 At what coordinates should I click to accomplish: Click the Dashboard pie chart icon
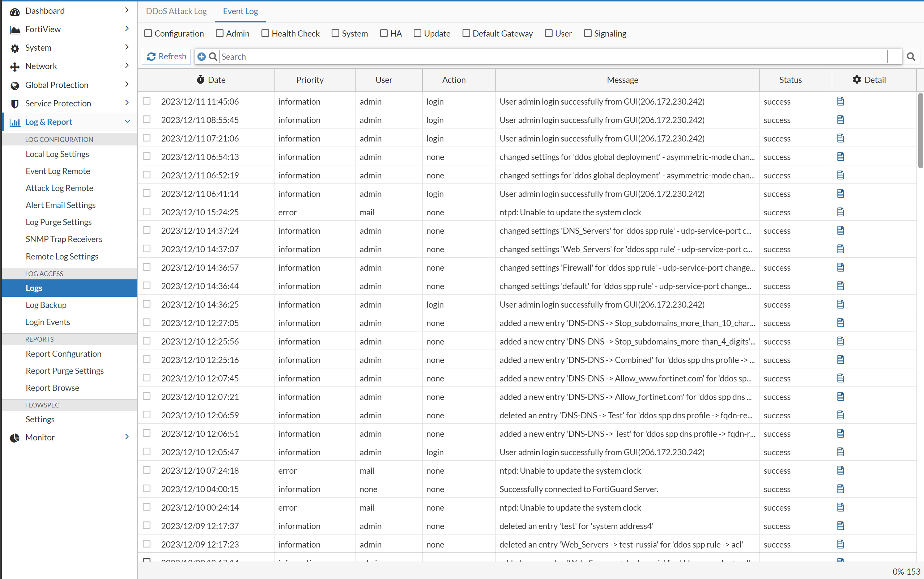14,11
